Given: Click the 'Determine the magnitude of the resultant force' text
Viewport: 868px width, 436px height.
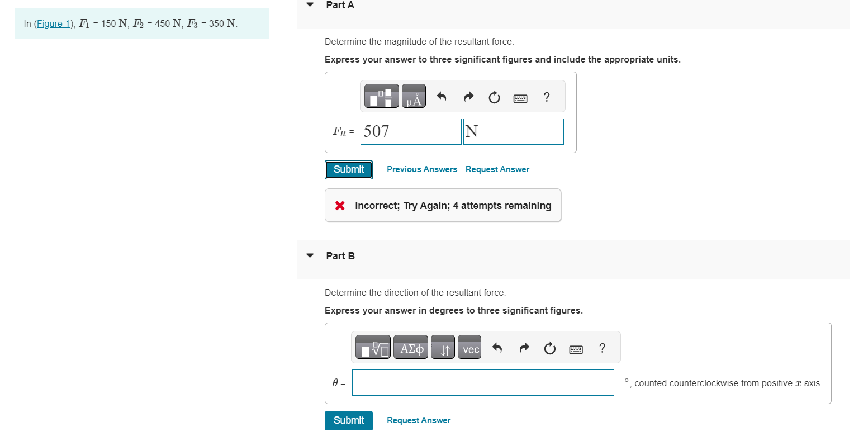Looking at the screenshot, I should (x=419, y=42).
